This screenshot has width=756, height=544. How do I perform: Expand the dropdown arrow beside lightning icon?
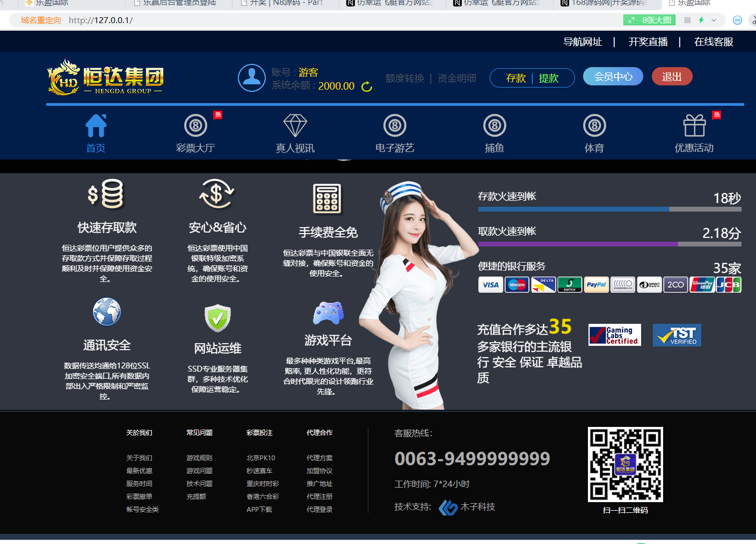(714, 20)
